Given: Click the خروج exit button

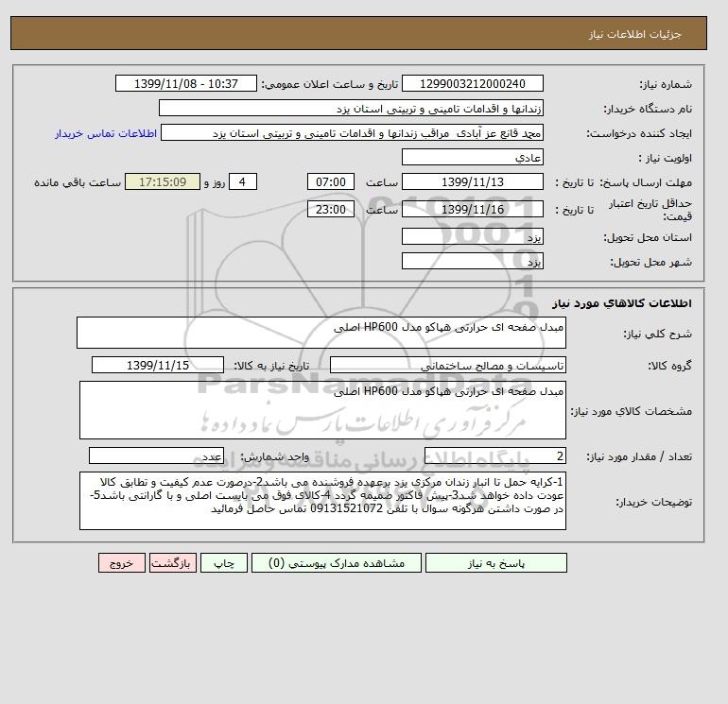Looking at the screenshot, I should click(x=122, y=563).
